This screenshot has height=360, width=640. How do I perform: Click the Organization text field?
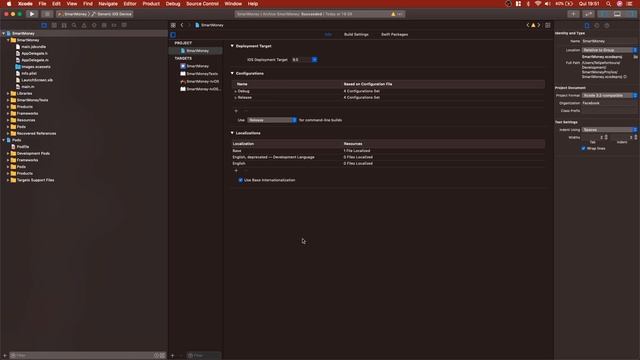(609, 103)
